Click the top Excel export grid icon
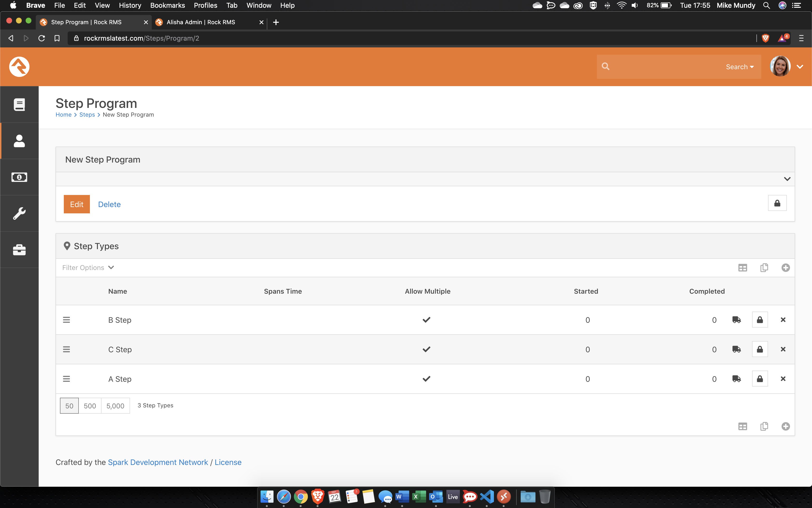 743,268
